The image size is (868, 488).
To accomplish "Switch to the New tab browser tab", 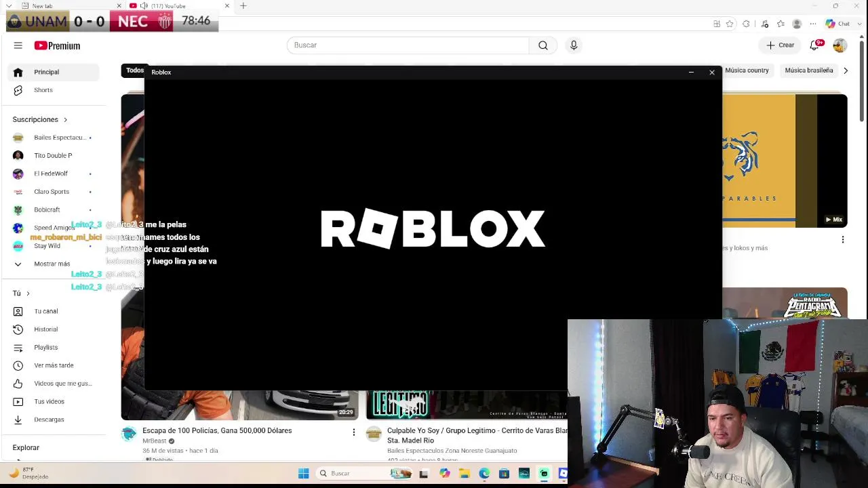I will click(70, 6).
